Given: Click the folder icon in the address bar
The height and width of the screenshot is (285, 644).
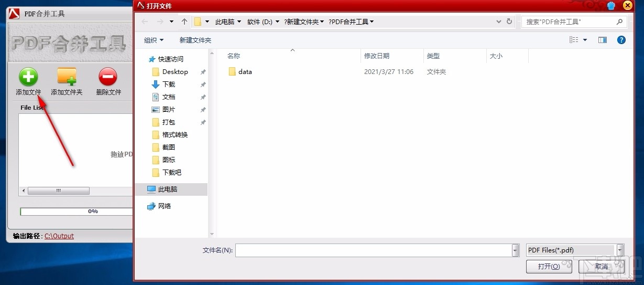Looking at the screenshot, I should pos(198,22).
